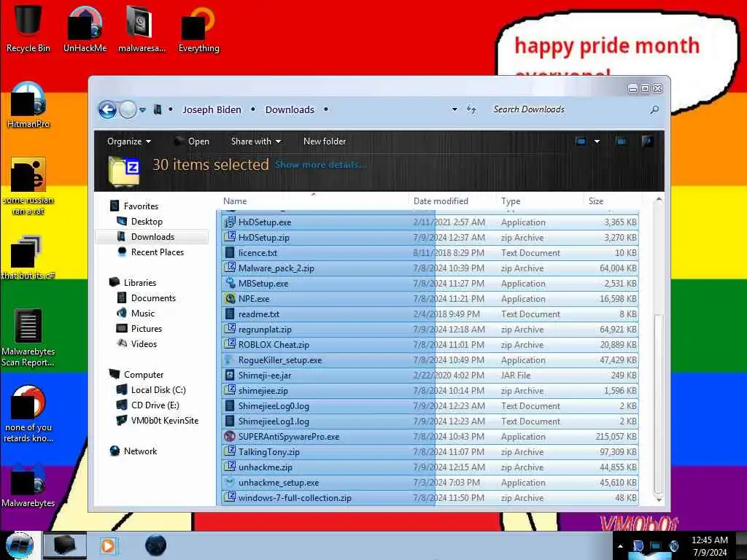Click the scrollbar down arrow
The width and height of the screenshot is (747, 560).
(x=659, y=499)
